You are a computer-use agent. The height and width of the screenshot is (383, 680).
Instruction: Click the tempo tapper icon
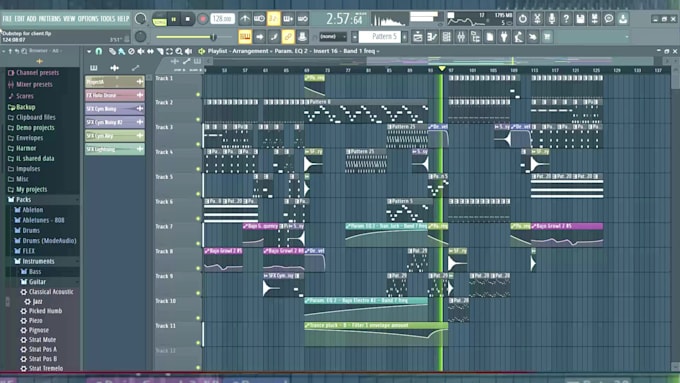518,37
